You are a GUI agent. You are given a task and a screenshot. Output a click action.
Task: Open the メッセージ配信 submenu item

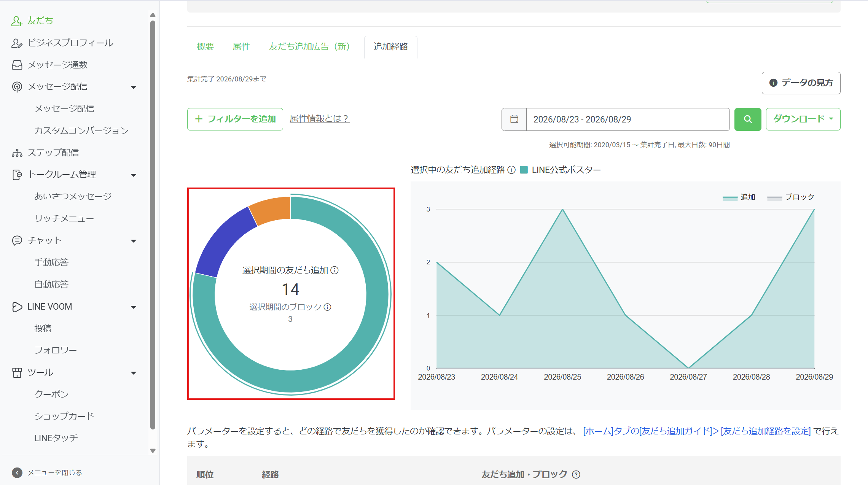click(64, 109)
